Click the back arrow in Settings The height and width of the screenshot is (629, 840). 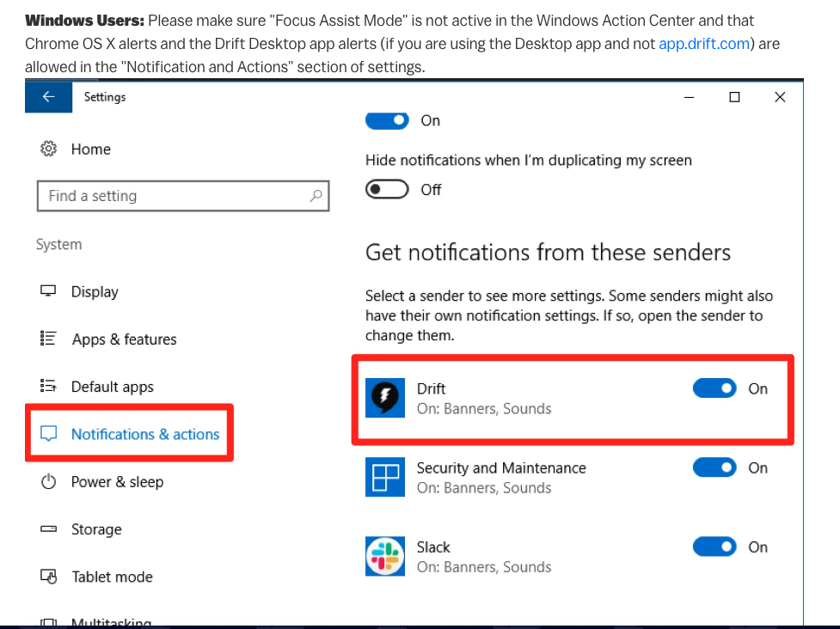pos(48,97)
